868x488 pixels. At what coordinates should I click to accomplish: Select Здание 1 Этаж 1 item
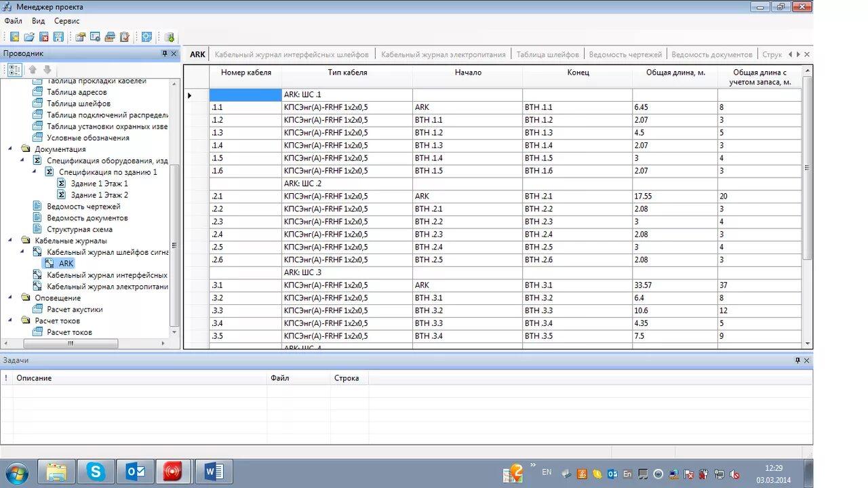pos(99,184)
